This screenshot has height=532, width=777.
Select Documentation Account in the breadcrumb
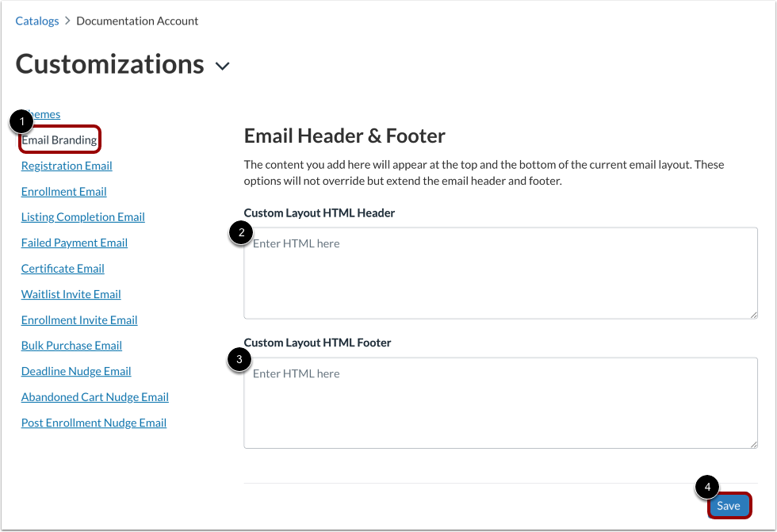tap(136, 21)
